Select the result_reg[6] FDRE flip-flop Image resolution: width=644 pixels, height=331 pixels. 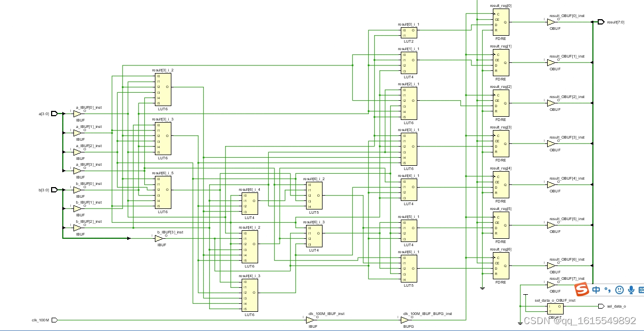click(500, 265)
